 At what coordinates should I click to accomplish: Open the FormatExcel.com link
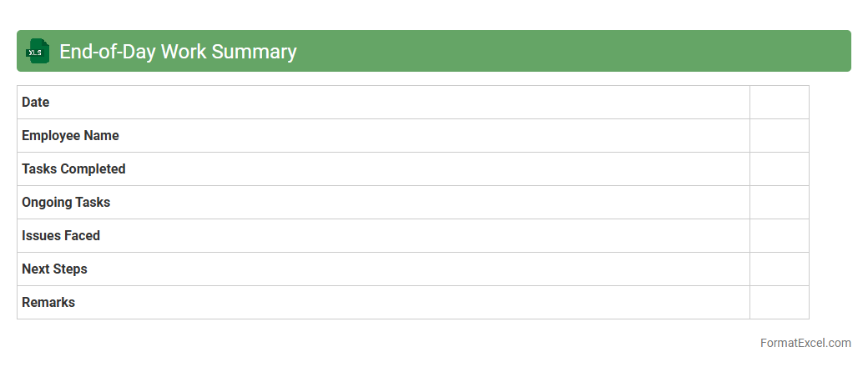coord(805,343)
